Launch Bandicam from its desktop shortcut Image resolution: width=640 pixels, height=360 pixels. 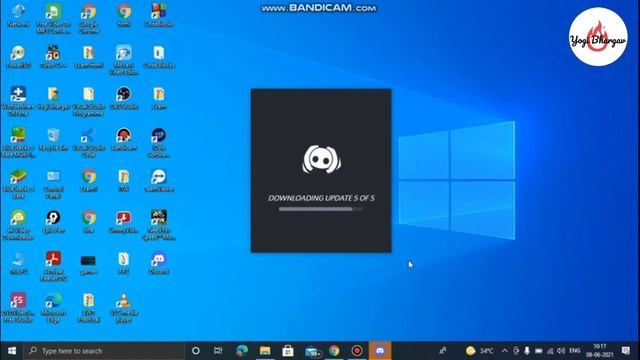point(124,139)
